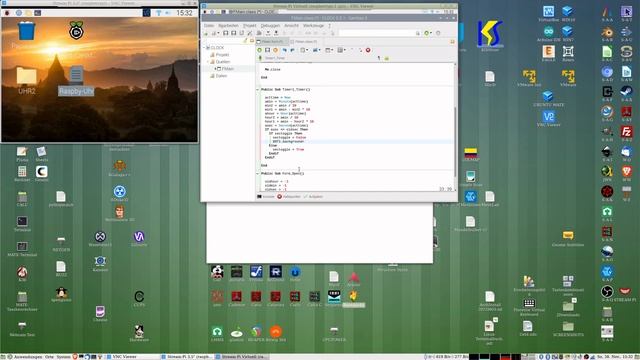640x360 pixels.
Task: Open the UHR2 folder in Raspberry Pi VNC window
Action: point(27,81)
